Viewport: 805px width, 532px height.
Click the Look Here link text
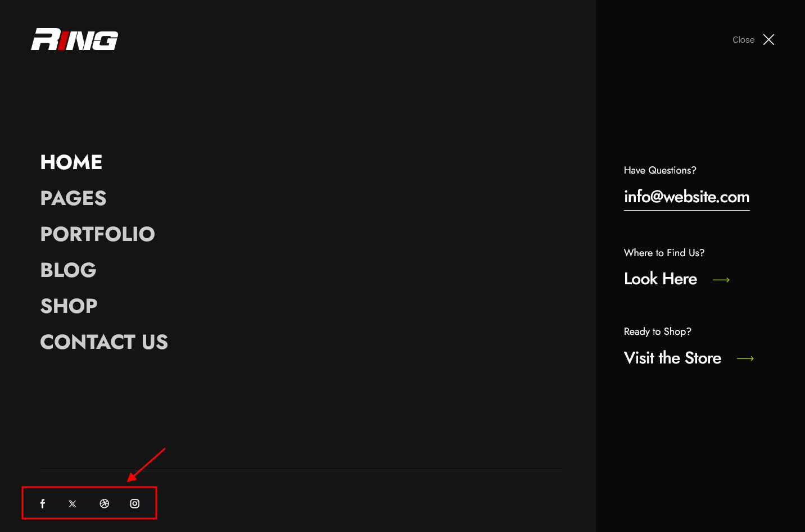[661, 279]
